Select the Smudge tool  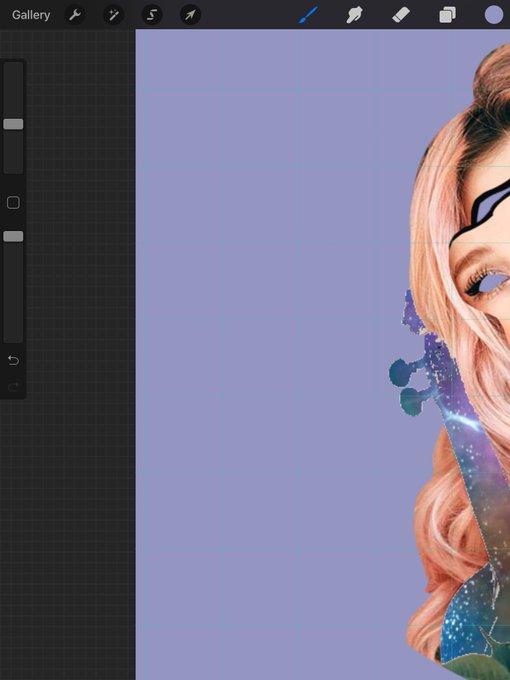coord(354,15)
